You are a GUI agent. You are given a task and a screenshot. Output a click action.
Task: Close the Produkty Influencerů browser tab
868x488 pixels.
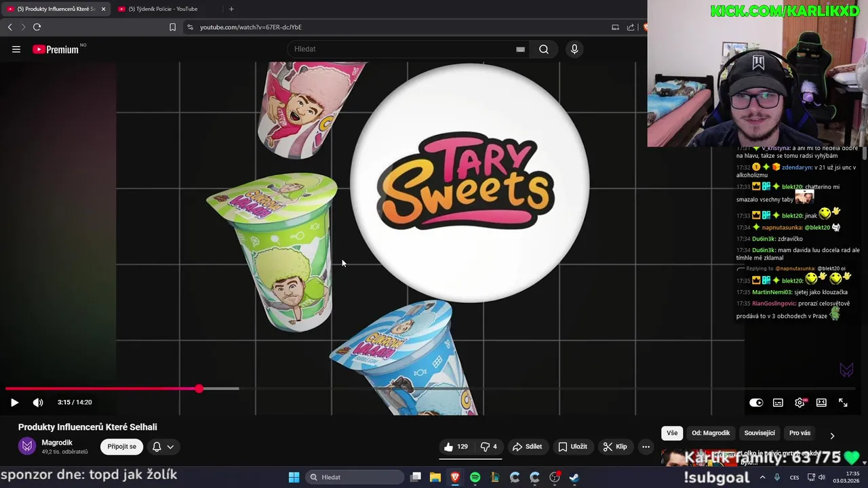(x=103, y=9)
